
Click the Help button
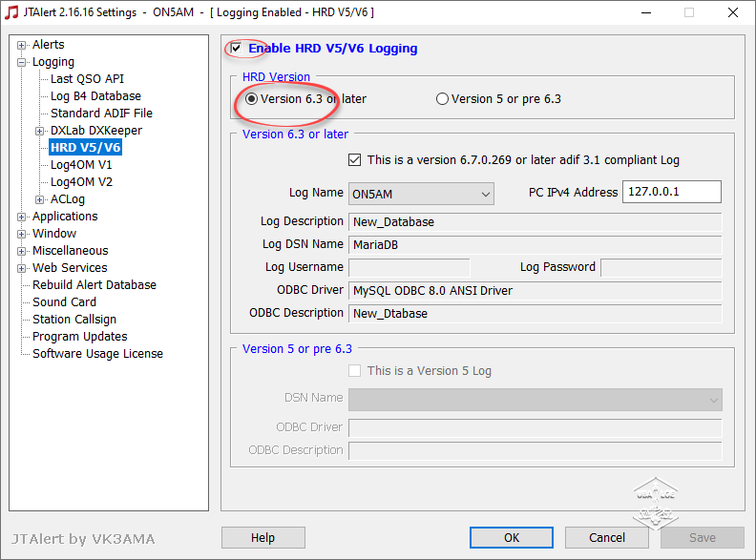click(263, 537)
